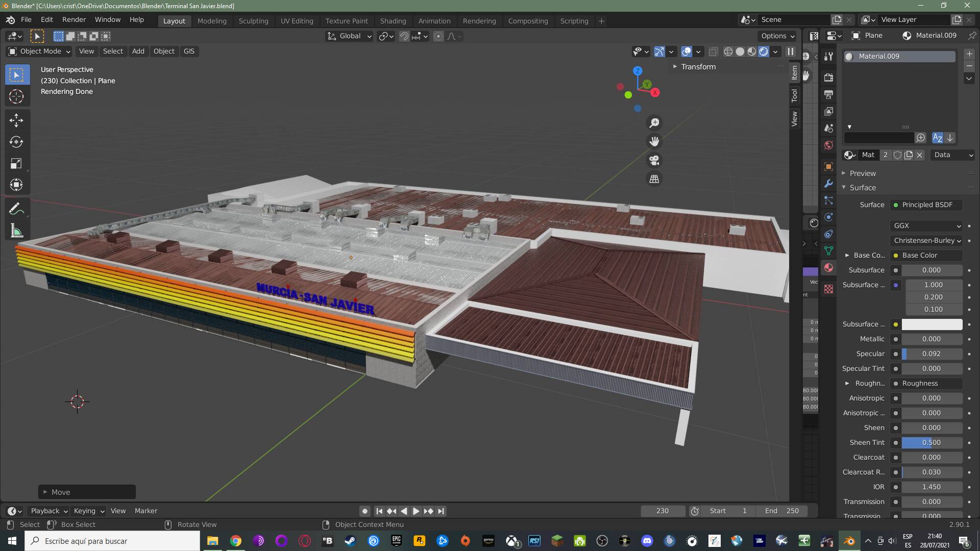Click the current frame field 230
Viewport: 980px width, 551px height.
[662, 511]
